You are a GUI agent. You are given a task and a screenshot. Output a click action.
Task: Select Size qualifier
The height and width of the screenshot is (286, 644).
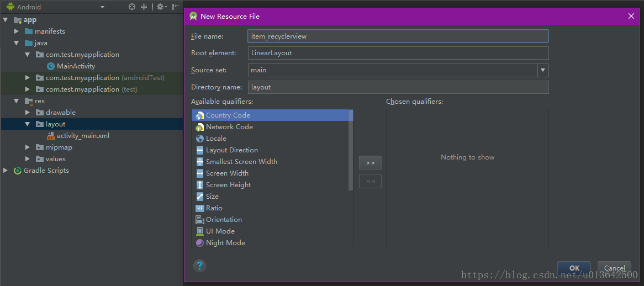(270, 196)
